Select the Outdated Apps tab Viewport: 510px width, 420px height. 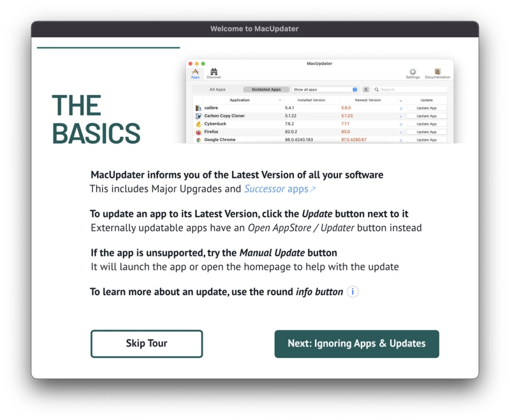(x=266, y=89)
